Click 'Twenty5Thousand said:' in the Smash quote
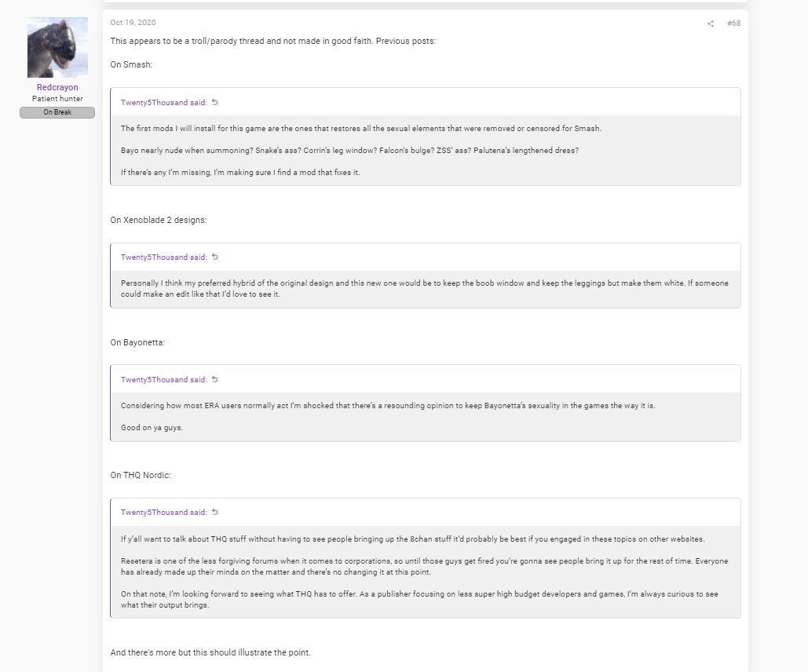This screenshot has height=672, width=808. tap(164, 103)
